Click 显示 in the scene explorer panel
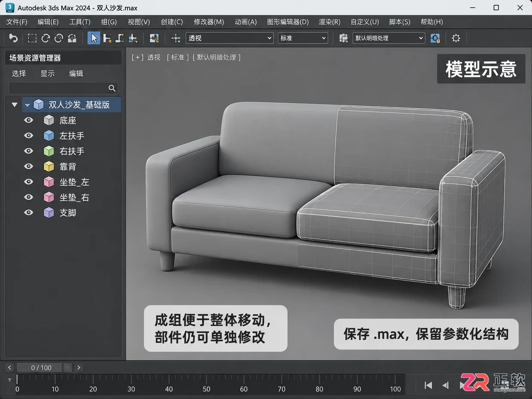This screenshot has width=532, height=399. 48,74
